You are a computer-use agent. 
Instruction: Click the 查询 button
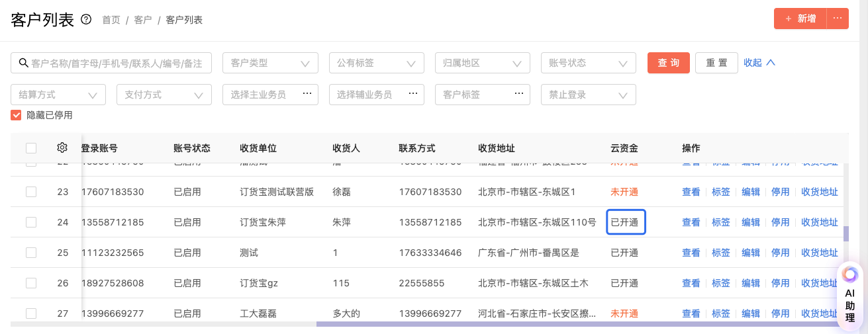[669, 63]
